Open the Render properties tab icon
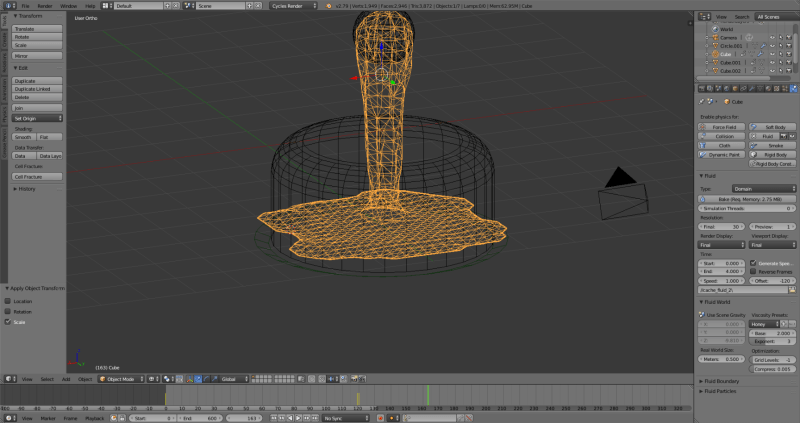This screenshot has height=423, width=800. 702,88
